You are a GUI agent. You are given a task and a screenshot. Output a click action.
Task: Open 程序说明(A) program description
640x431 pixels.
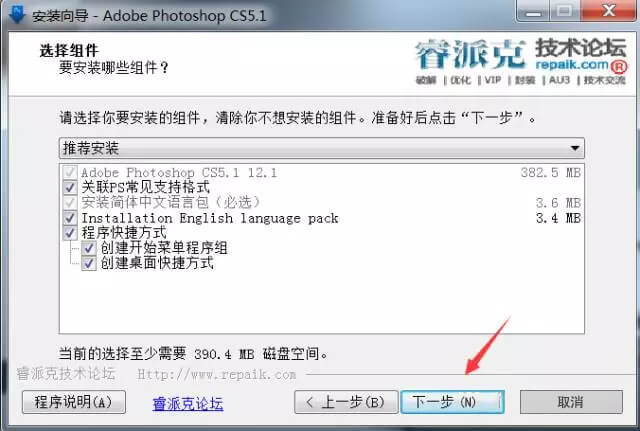pyautogui.click(x=74, y=402)
